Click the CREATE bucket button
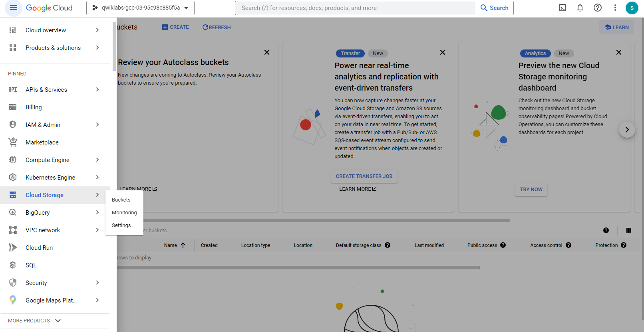 click(175, 27)
